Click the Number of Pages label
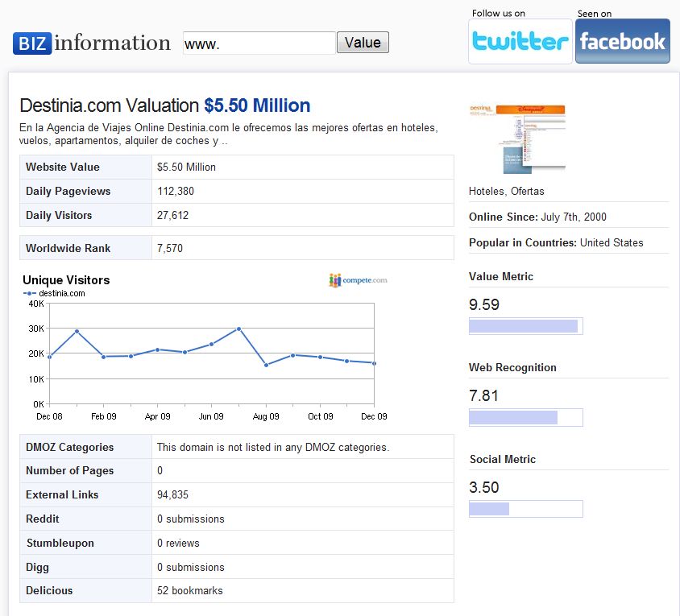Viewport: 680px width, 616px height. pos(70,471)
